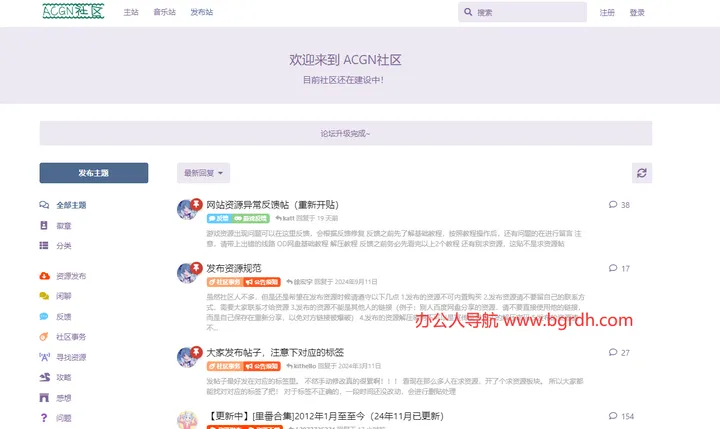The height and width of the screenshot is (429, 720).
Task: Click the orange icon beside 社区事务 in sidebar
Action: 44,336
